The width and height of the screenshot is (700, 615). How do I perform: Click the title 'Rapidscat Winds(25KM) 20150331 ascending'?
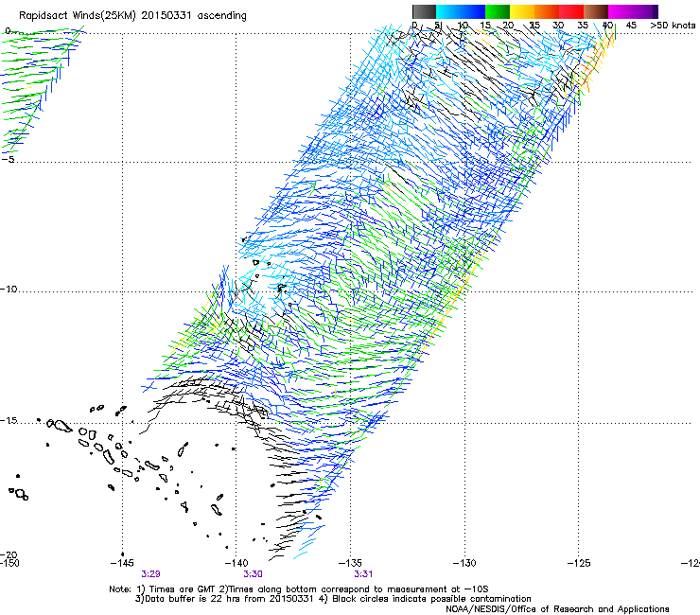click(132, 16)
